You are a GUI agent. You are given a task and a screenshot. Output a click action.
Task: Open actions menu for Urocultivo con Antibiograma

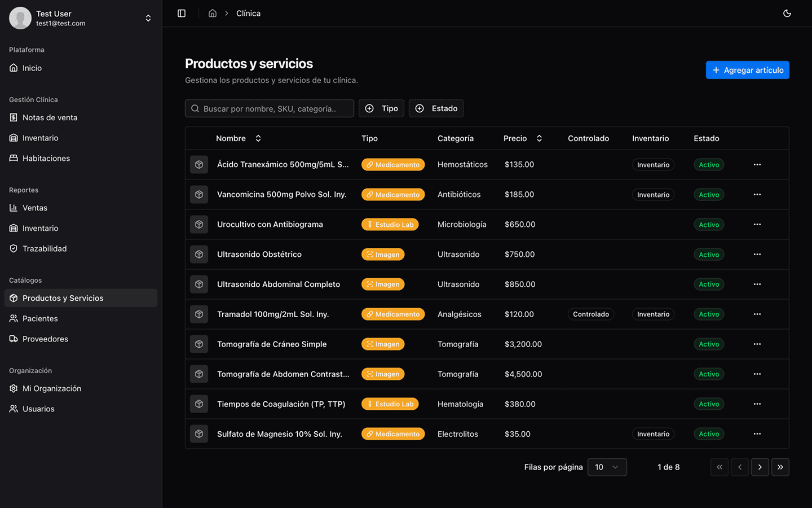757,225
